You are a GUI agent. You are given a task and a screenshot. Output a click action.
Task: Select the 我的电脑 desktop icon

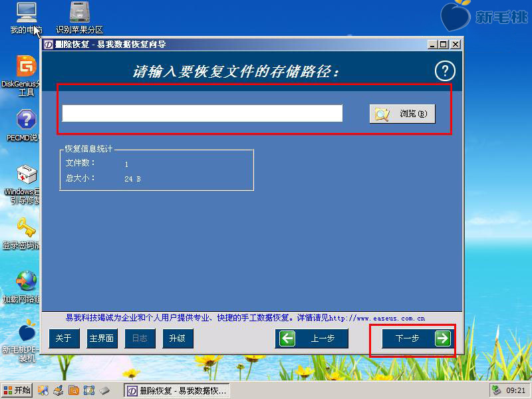click(26, 19)
